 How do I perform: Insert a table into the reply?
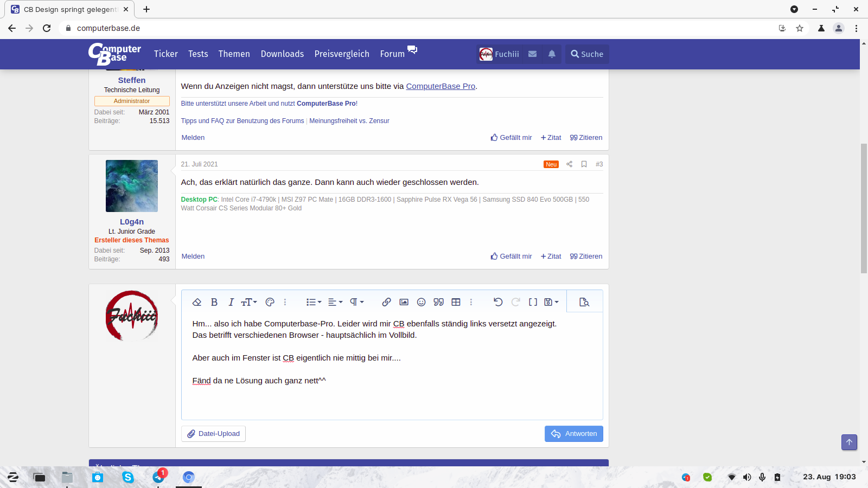(456, 302)
